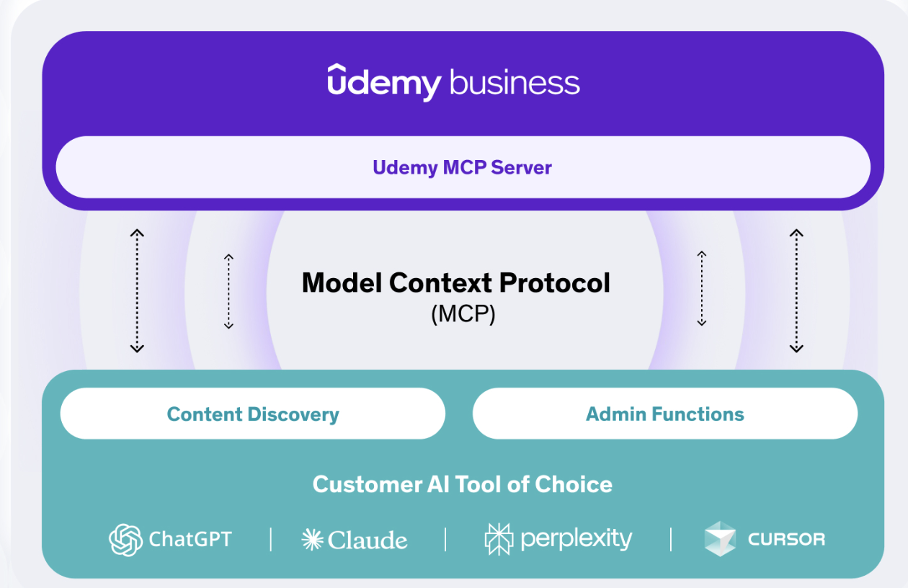Image resolution: width=908 pixels, height=588 pixels.
Task: Click the CURSOR text label
Action: click(x=786, y=539)
